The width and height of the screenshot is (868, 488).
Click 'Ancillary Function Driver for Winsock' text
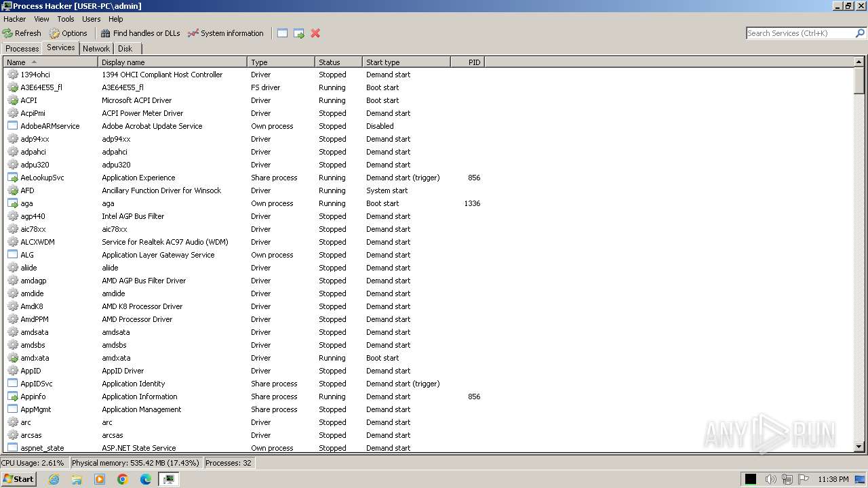coord(161,190)
